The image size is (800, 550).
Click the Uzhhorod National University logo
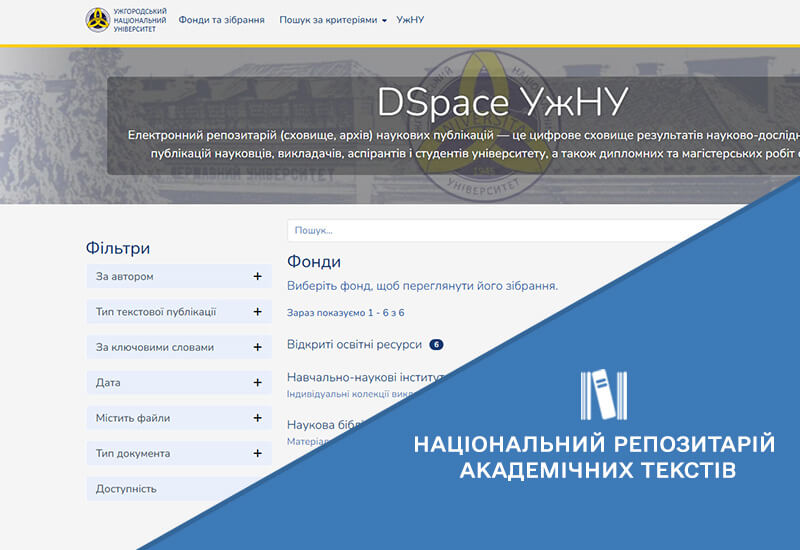126,20
